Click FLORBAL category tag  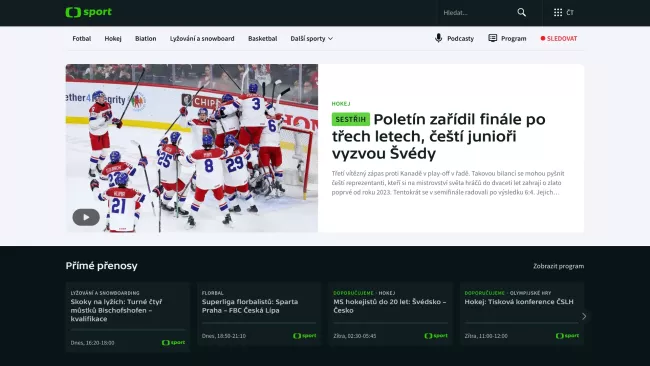213,293
